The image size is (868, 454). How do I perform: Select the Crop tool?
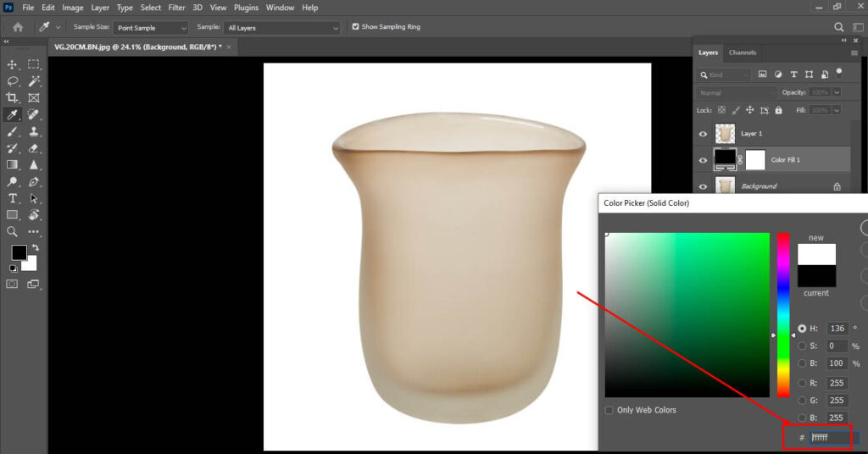(x=12, y=98)
